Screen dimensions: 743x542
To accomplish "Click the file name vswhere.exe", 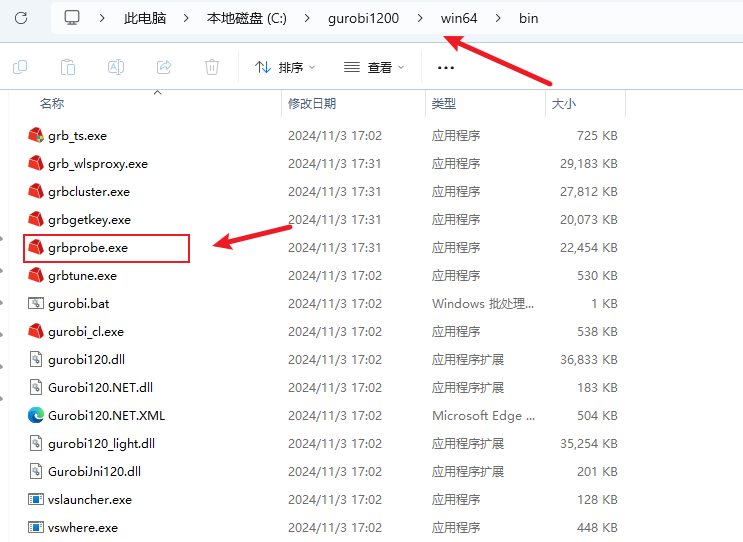I will pyautogui.click(x=83, y=528).
